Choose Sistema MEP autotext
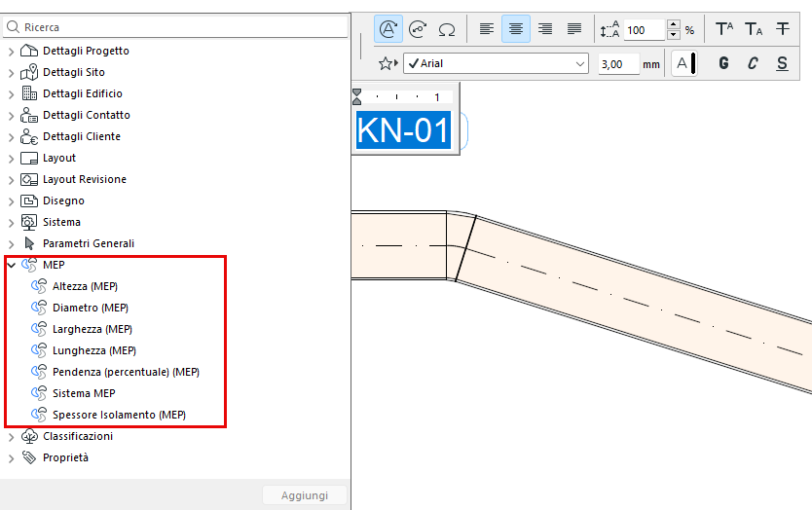 click(84, 393)
